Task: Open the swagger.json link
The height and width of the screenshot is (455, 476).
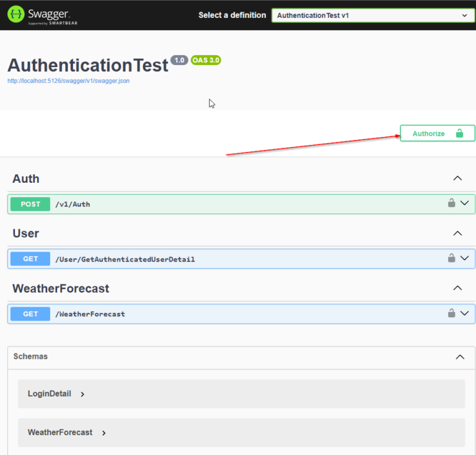Action: 69,81
